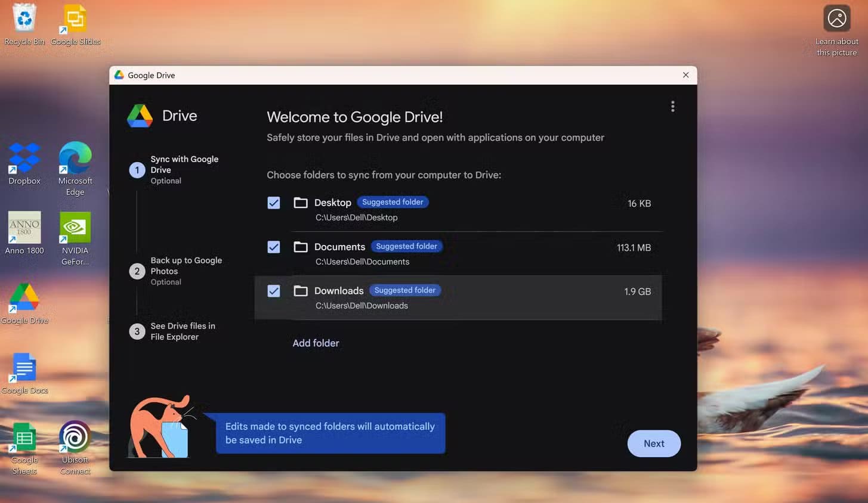The image size is (868, 503).
Task: Open the Dropbox desktop shortcut
Action: pyautogui.click(x=24, y=159)
